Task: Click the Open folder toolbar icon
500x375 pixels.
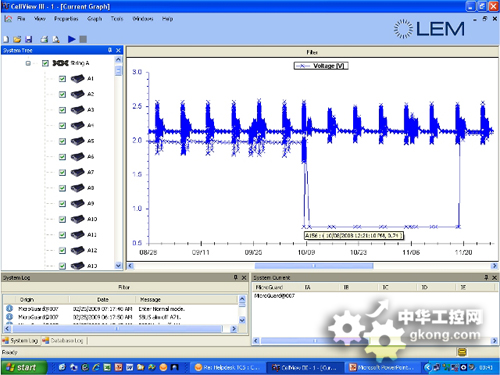Action: [17, 39]
